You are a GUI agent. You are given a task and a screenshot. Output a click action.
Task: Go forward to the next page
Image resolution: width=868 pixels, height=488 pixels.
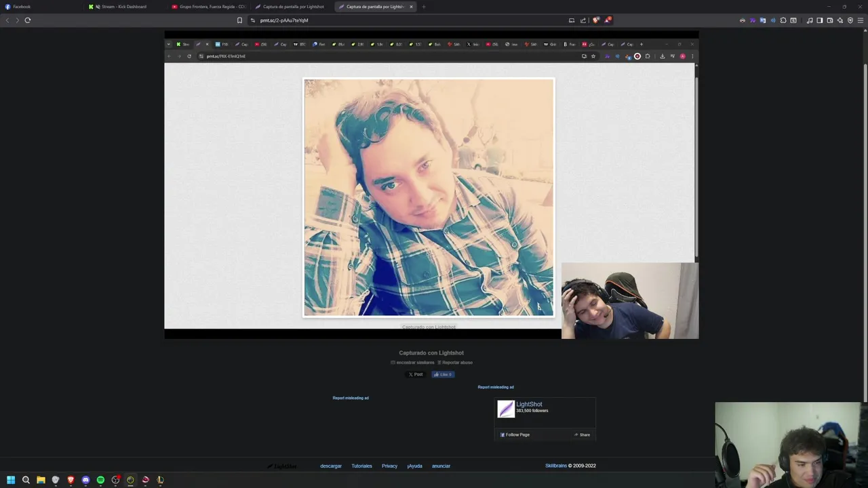point(17,20)
